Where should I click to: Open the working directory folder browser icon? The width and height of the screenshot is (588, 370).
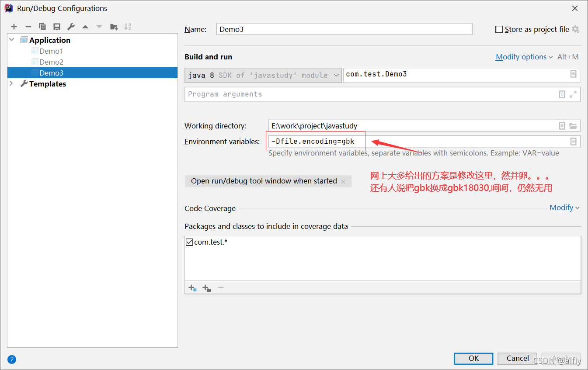point(573,126)
